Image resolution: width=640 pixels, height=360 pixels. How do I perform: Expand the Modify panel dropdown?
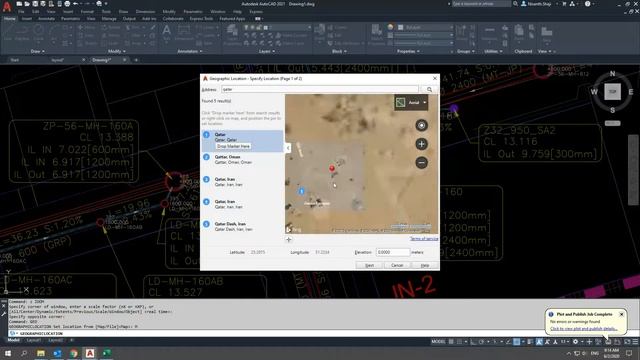(116, 51)
